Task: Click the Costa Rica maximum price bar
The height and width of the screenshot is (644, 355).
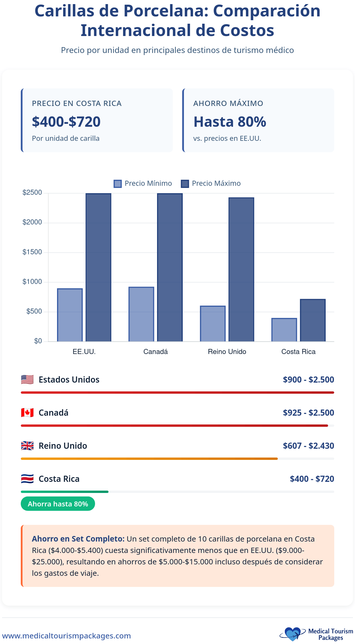Action: [x=313, y=320]
